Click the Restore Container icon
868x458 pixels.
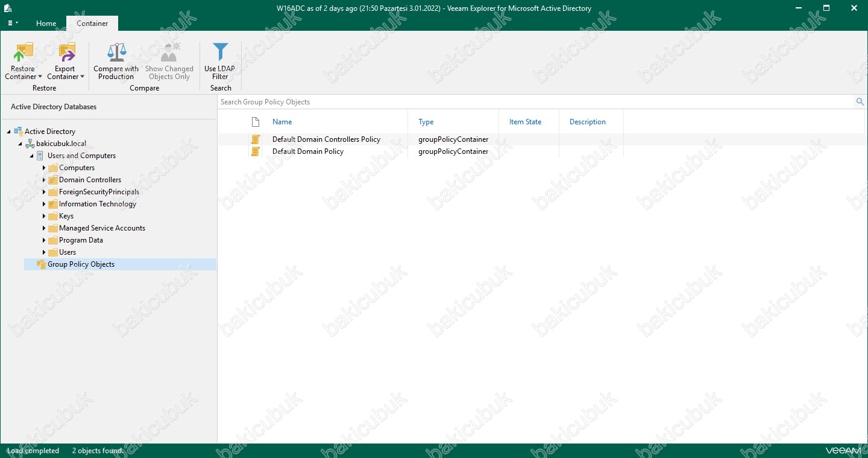coord(23,53)
